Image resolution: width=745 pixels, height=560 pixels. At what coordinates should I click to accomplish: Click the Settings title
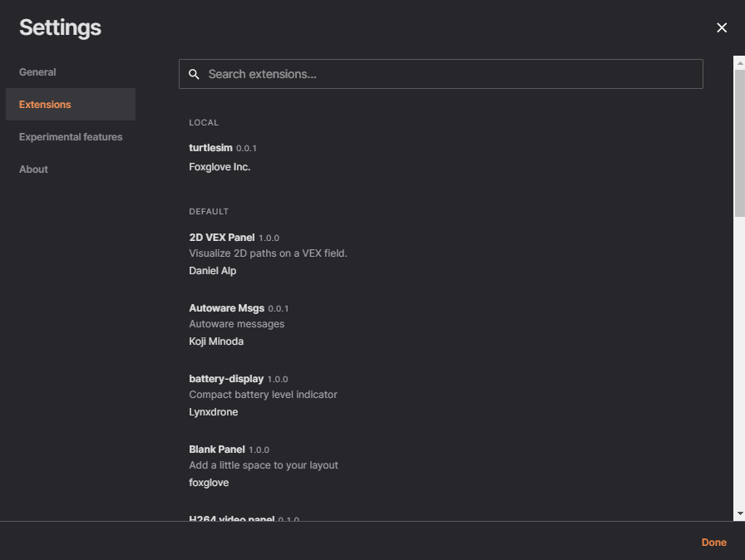pos(61,27)
